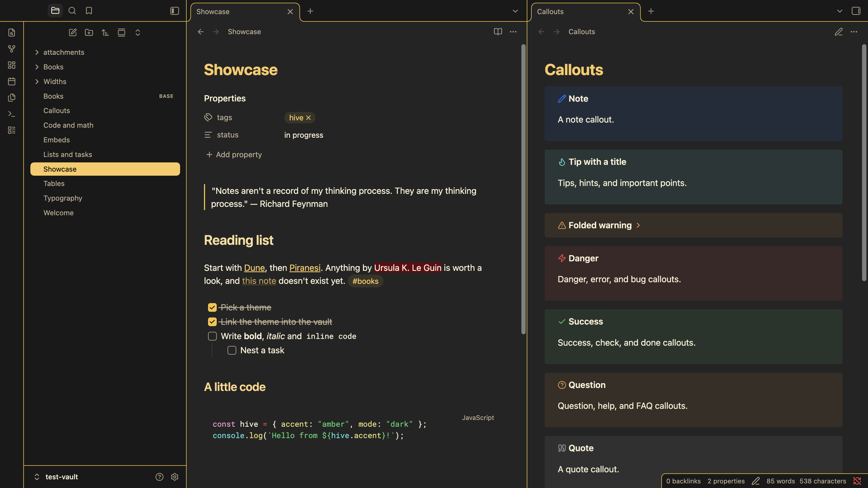The width and height of the screenshot is (868, 488).
Task: Follow the Piranesi link
Action: [305, 268]
